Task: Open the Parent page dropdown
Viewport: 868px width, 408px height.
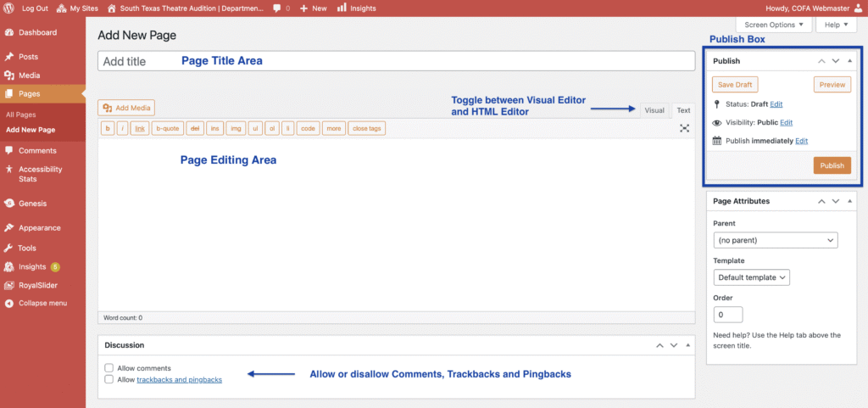Action: point(776,240)
